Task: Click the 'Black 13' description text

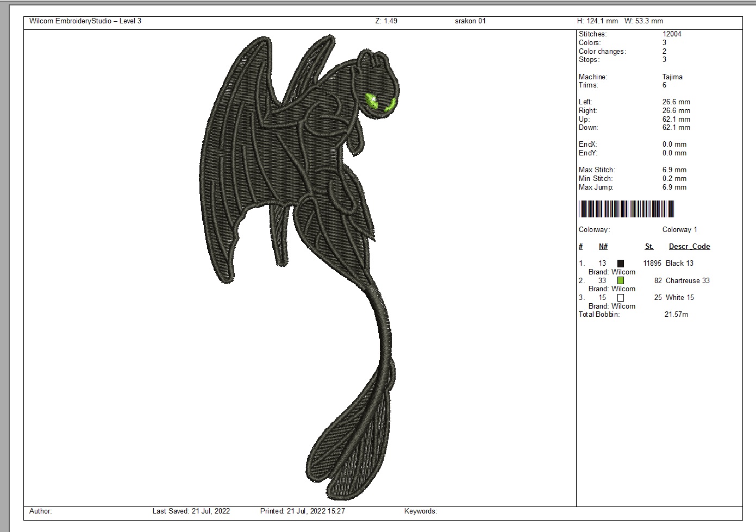Action: pos(679,263)
